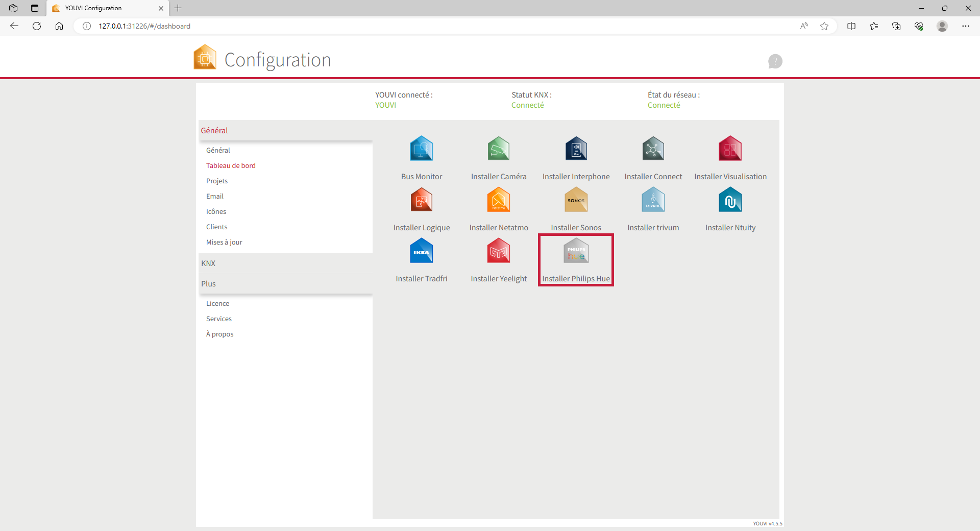Collapse the Général sidebar section header

click(214, 131)
